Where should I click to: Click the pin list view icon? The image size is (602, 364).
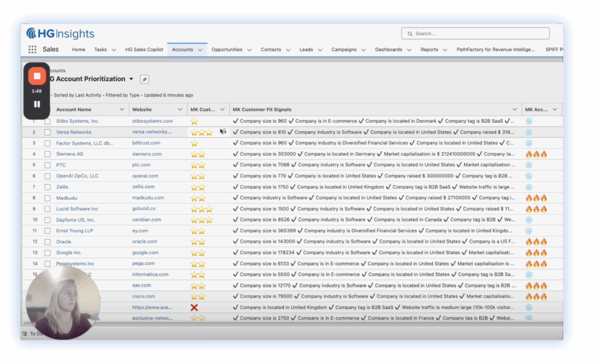coord(144,79)
